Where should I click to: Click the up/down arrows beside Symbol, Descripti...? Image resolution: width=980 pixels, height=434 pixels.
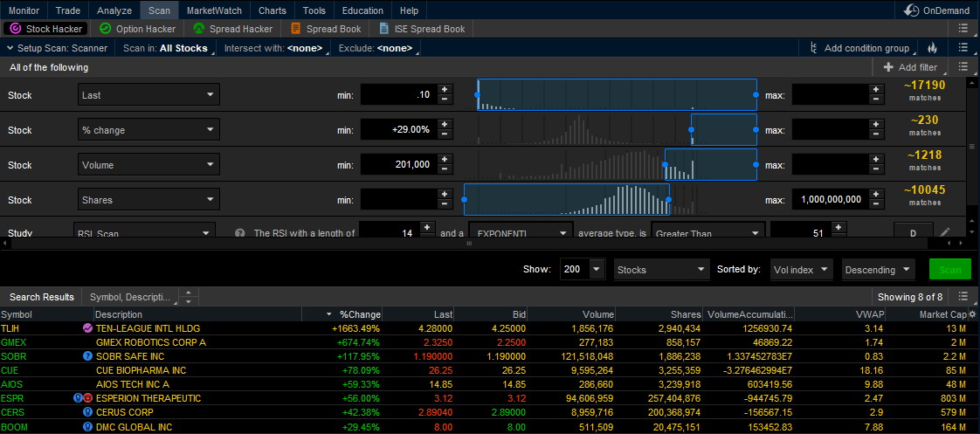click(x=188, y=297)
